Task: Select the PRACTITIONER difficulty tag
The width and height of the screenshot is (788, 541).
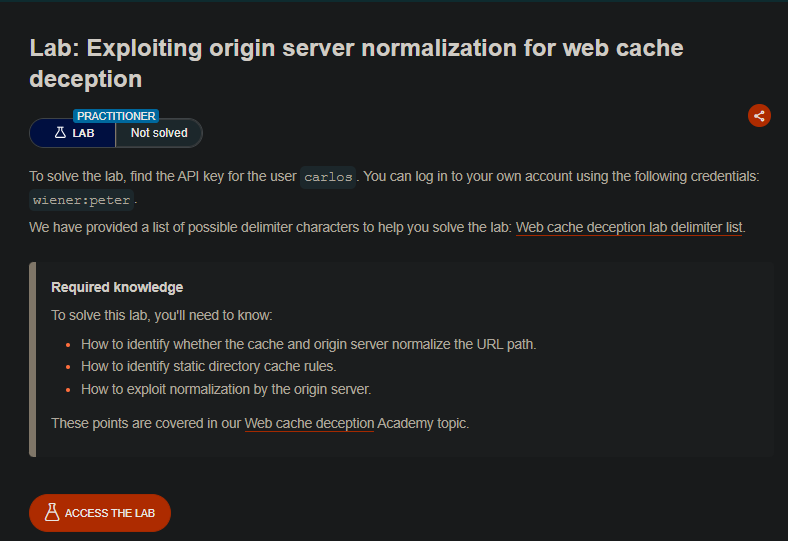Action: pyautogui.click(x=116, y=116)
